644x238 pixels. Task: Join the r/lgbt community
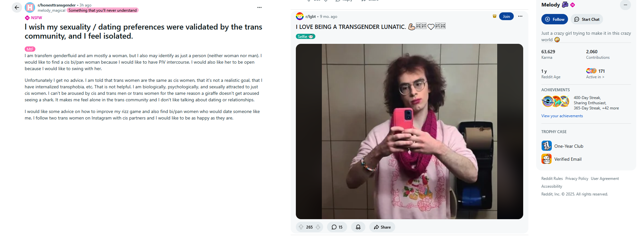pyautogui.click(x=506, y=16)
